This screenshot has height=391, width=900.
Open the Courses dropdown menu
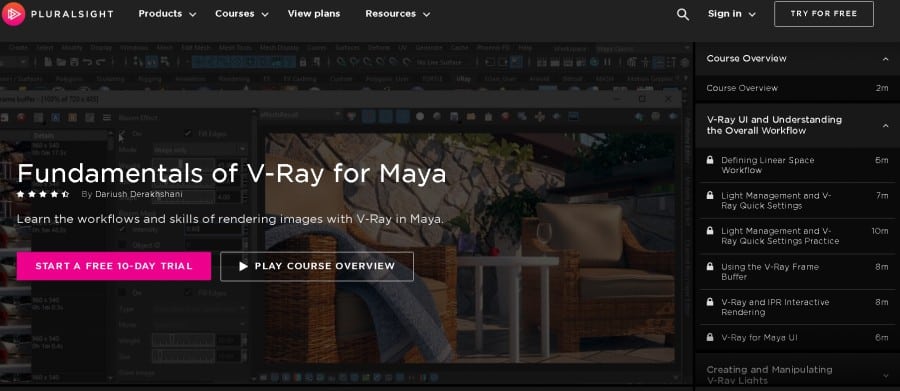click(x=242, y=14)
